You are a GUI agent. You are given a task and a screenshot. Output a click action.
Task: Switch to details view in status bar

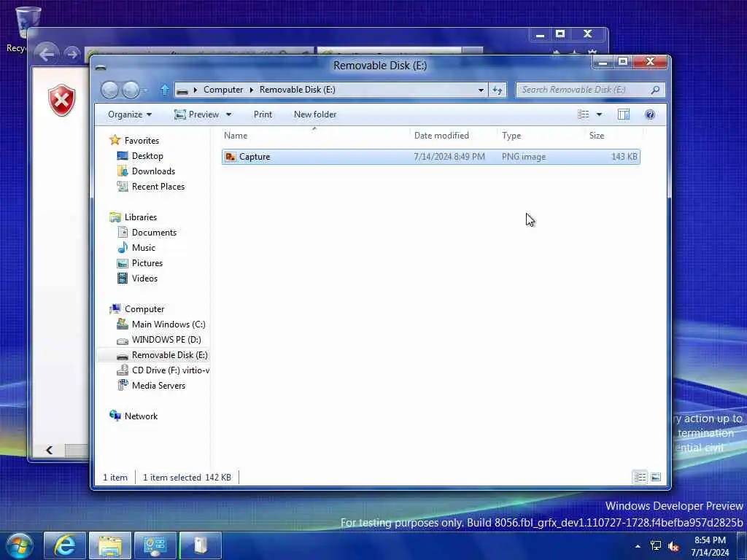point(640,477)
